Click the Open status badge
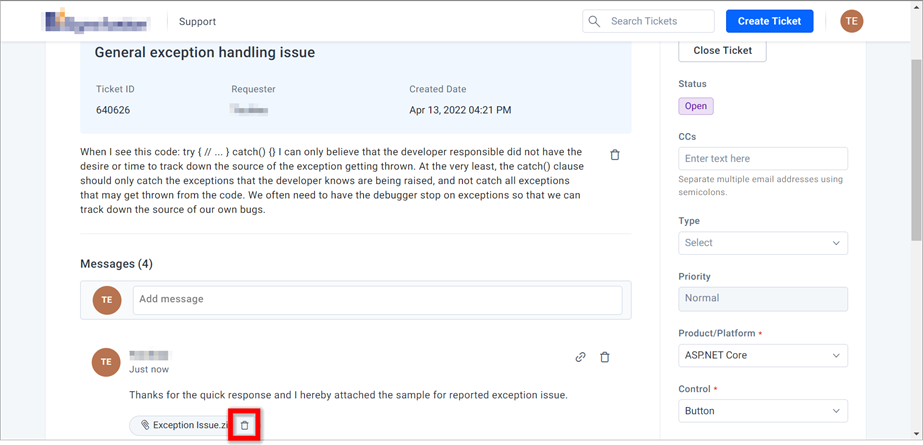 pos(696,107)
